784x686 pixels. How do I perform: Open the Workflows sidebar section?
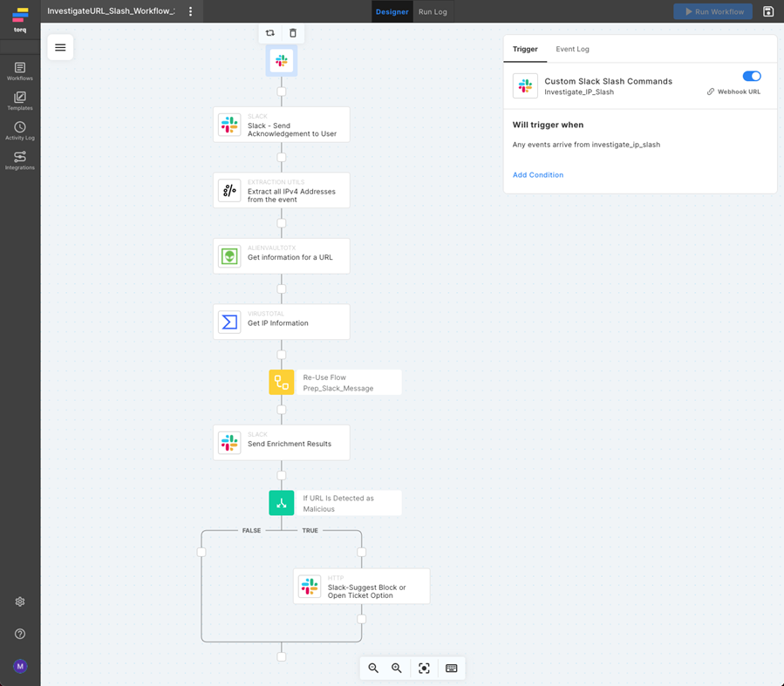click(20, 71)
